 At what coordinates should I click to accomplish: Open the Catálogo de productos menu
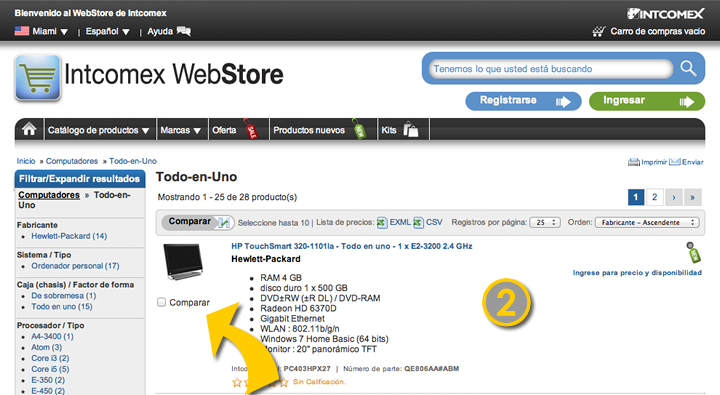pos(98,130)
